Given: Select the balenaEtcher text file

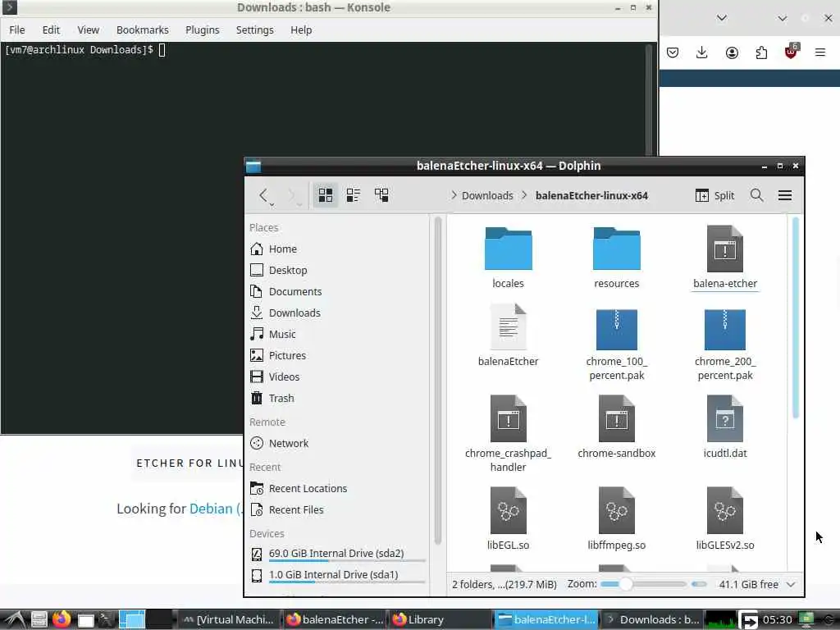Looking at the screenshot, I should 508,336.
